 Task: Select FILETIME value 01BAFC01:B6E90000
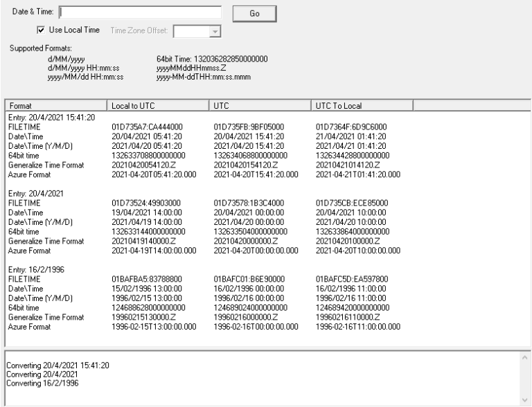[x=249, y=279]
